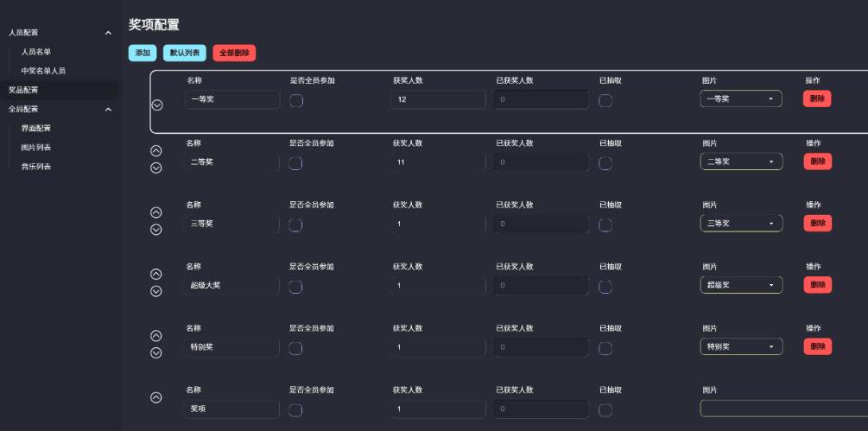Image resolution: width=868 pixels, height=431 pixels.
Task: Click down arrow icon for 一等奖 row
Action: [157, 105]
